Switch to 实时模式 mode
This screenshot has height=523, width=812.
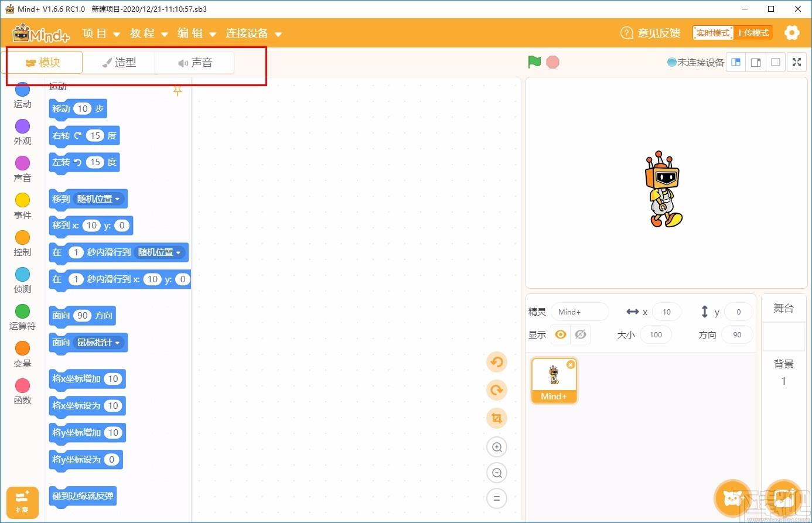pos(712,33)
